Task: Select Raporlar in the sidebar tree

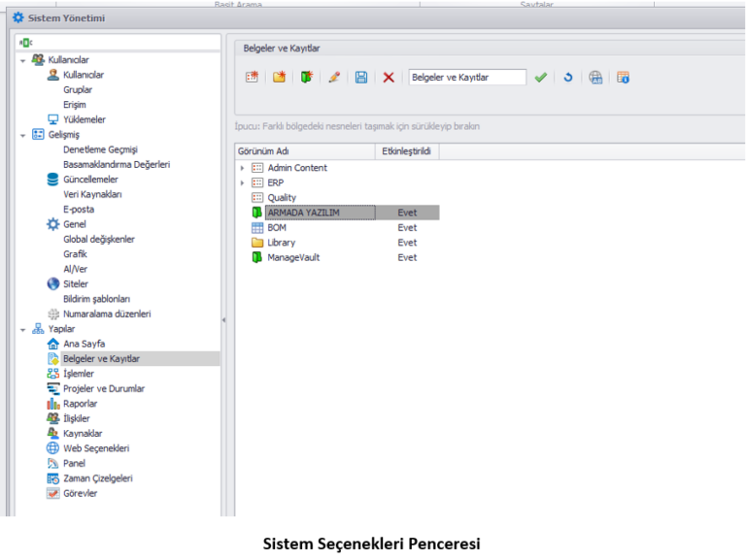Action: pyautogui.click(x=80, y=404)
